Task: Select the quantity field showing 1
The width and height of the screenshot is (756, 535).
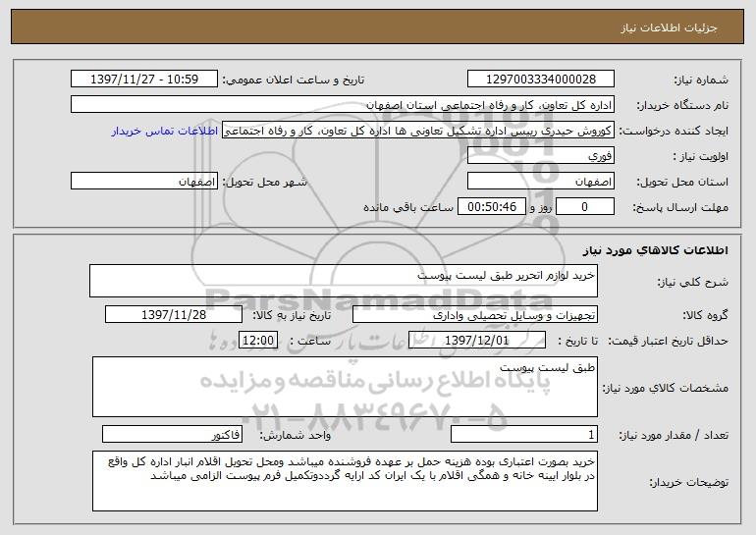Action: (x=524, y=434)
